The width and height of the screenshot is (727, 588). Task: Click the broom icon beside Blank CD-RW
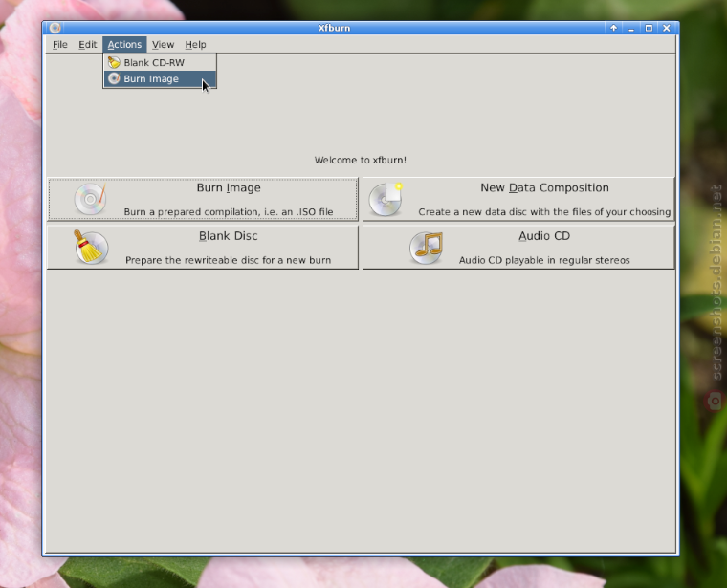[114, 62]
